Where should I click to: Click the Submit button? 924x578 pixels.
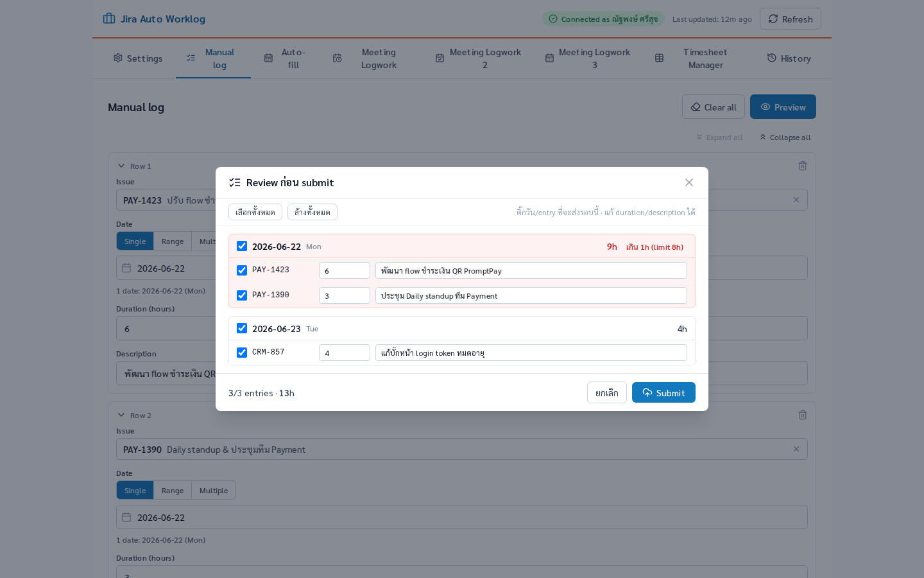pos(663,392)
